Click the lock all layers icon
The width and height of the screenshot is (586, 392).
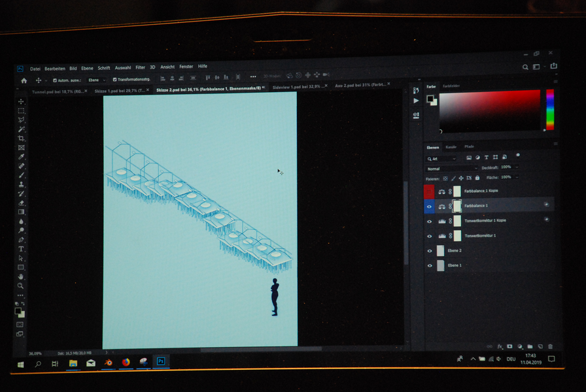[477, 178]
